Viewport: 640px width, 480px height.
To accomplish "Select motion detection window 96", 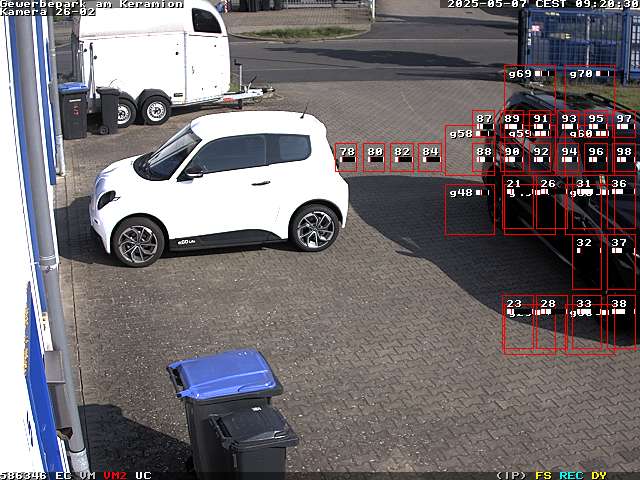I will click(596, 157).
